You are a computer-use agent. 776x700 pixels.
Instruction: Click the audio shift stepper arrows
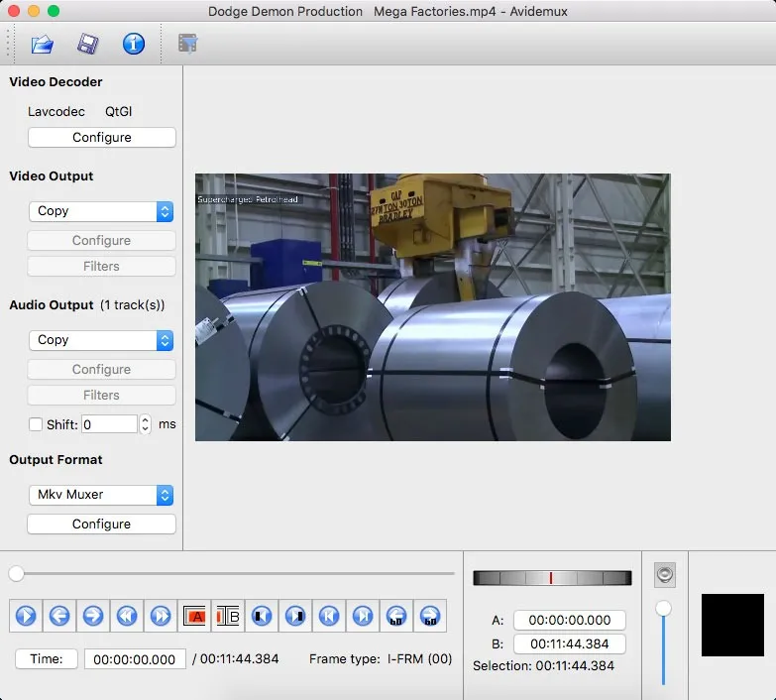(x=146, y=424)
